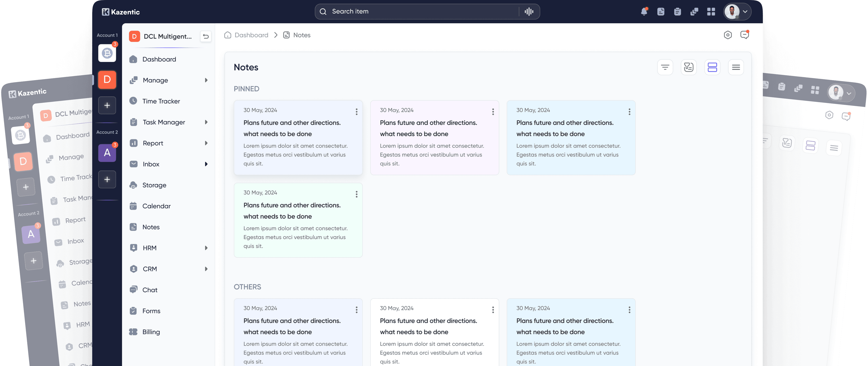Focus the Search item field
Viewport: 868px width, 366px height.
click(x=427, y=12)
